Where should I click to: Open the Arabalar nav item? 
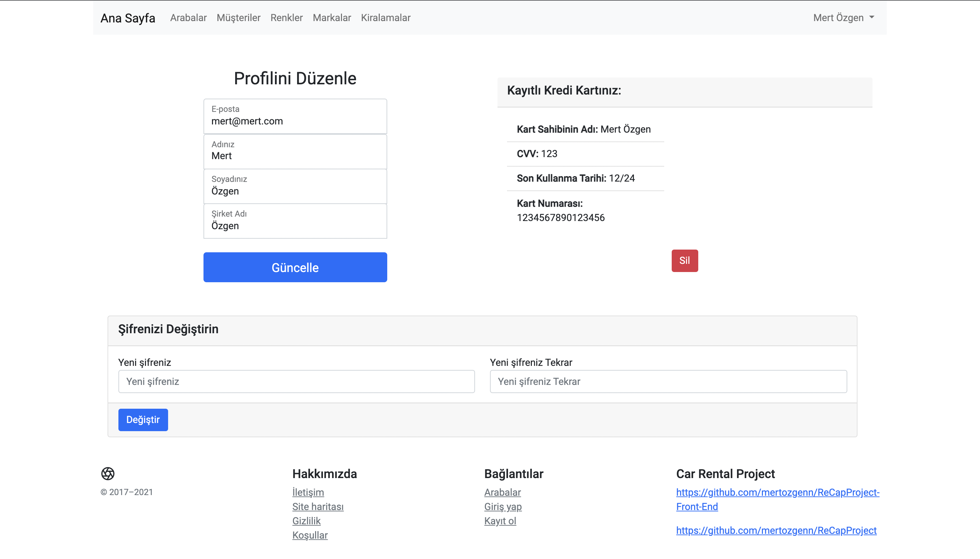click(x=188, y=18)
